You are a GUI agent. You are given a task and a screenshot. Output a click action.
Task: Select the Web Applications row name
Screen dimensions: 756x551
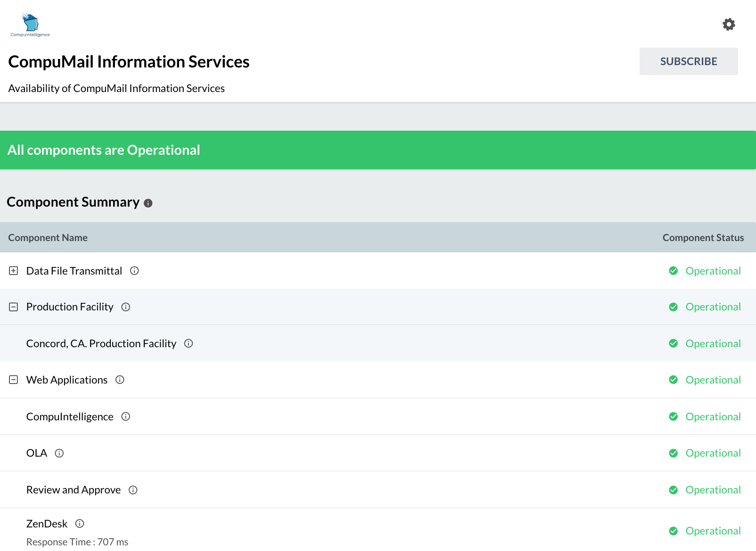(67, 380)
